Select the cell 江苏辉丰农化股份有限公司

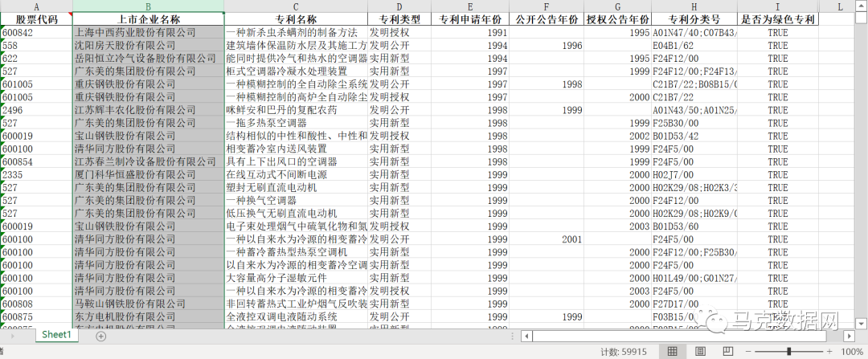[149, 110]
